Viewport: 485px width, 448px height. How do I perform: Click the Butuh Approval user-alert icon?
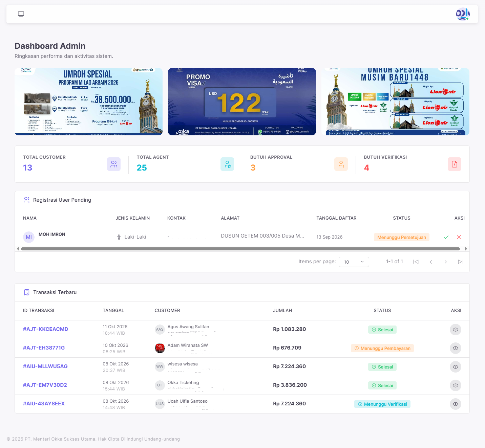(341, 164)
